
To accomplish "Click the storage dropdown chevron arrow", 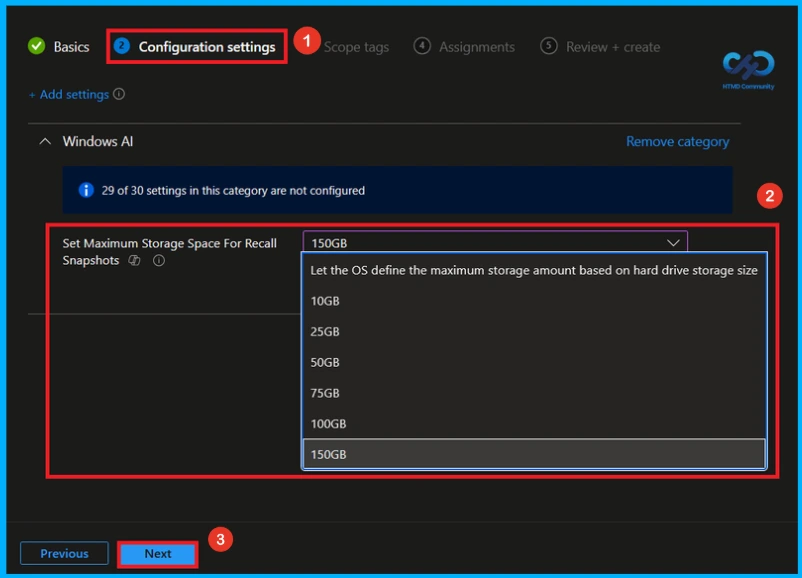I will (x=673, y=242).
